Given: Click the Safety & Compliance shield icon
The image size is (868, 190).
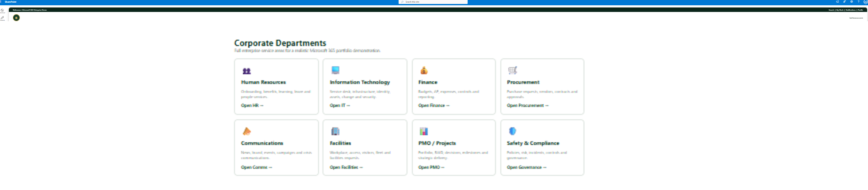Looking at the screenshot, I should [x=512, y=131].
